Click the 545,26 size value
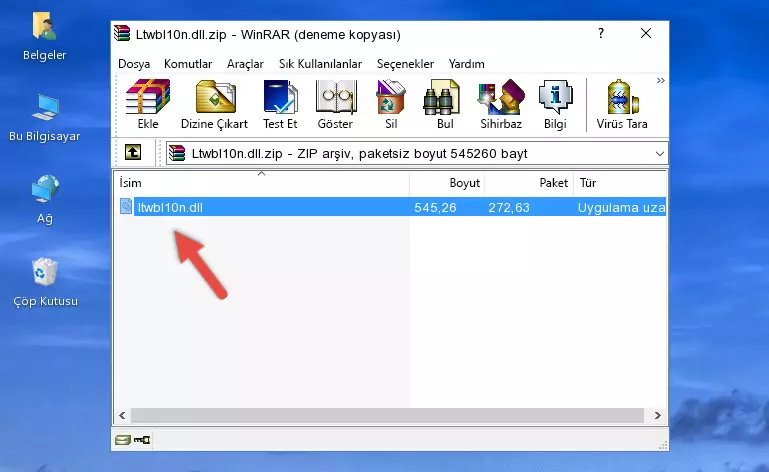This screenshot has height=472, width=769. pyautogui.click(x=435, y=208)
